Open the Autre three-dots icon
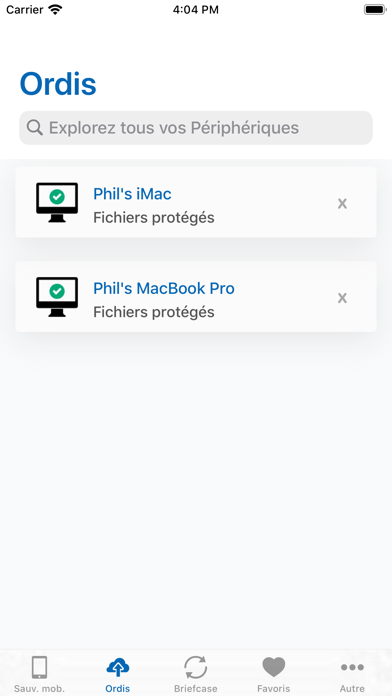 coord(352,667)
